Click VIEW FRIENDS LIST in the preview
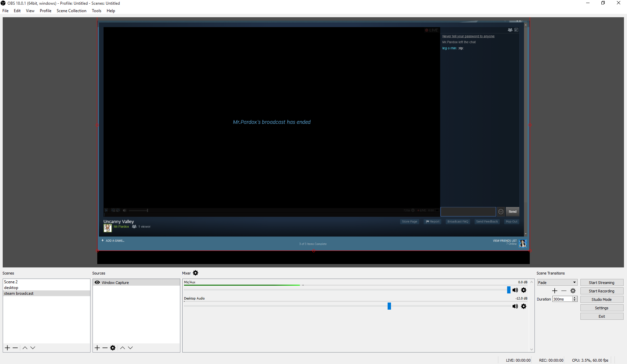627x364 pixels. point(505,241)
